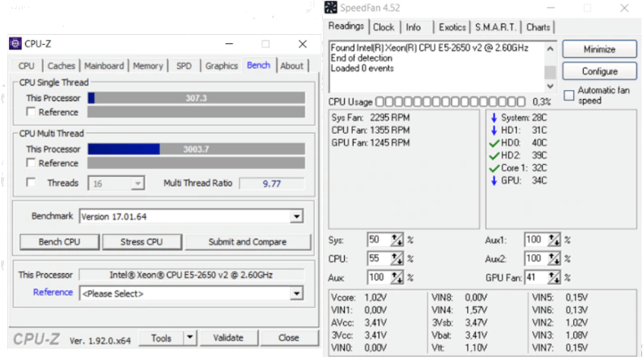
Task: Adjust the Sys fan speed stepper
Action: (397, 240)
